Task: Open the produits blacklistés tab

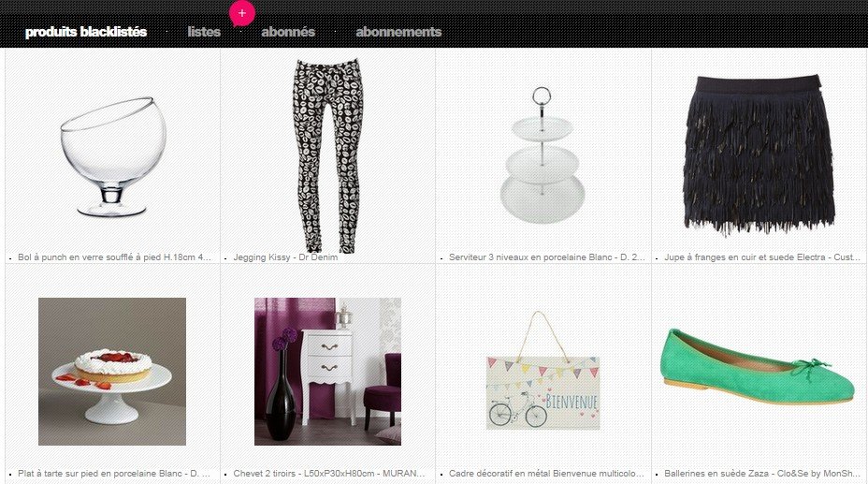Action: (x=86, y=32)
